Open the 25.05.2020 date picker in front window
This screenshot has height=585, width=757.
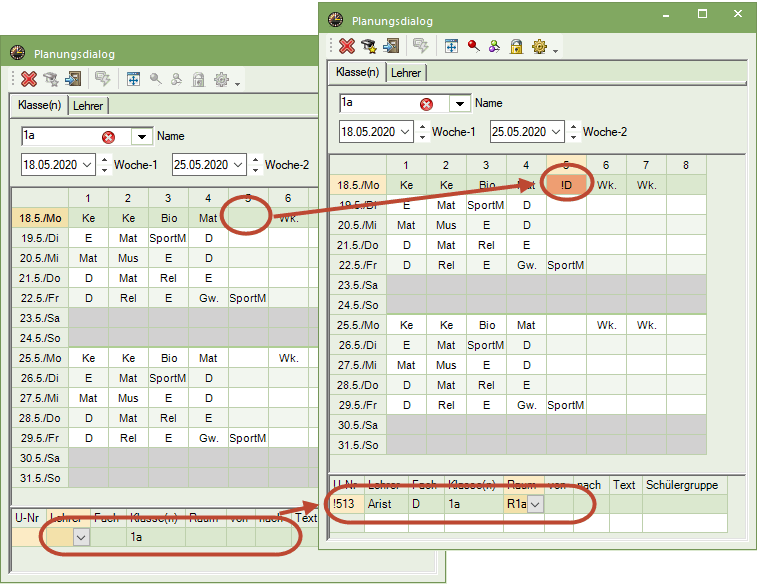[x=556, y=132]
